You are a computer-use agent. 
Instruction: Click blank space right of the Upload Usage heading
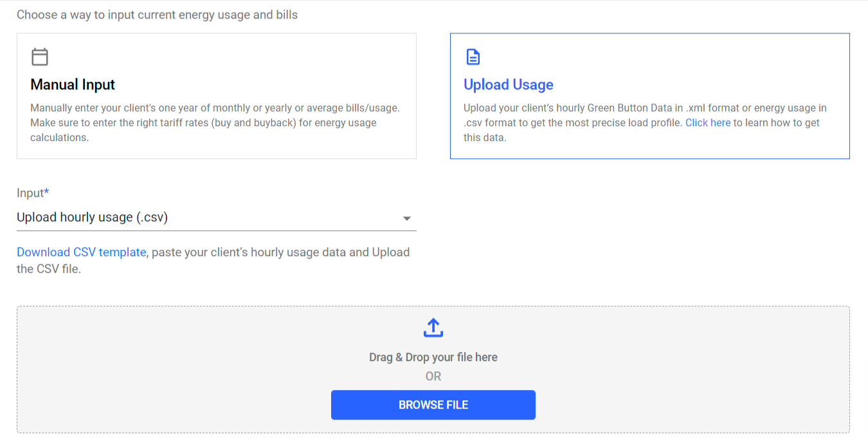[694, 85]
